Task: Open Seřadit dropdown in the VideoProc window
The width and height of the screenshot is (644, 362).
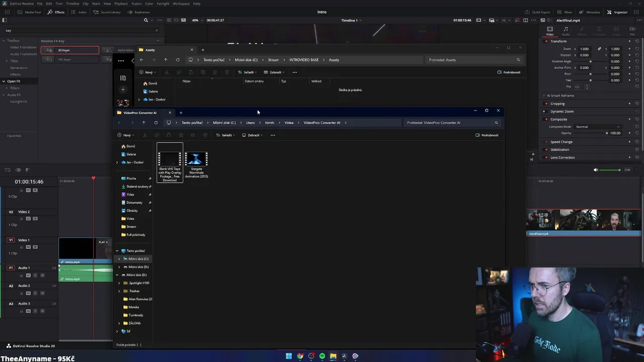Action: click(226, 135)
